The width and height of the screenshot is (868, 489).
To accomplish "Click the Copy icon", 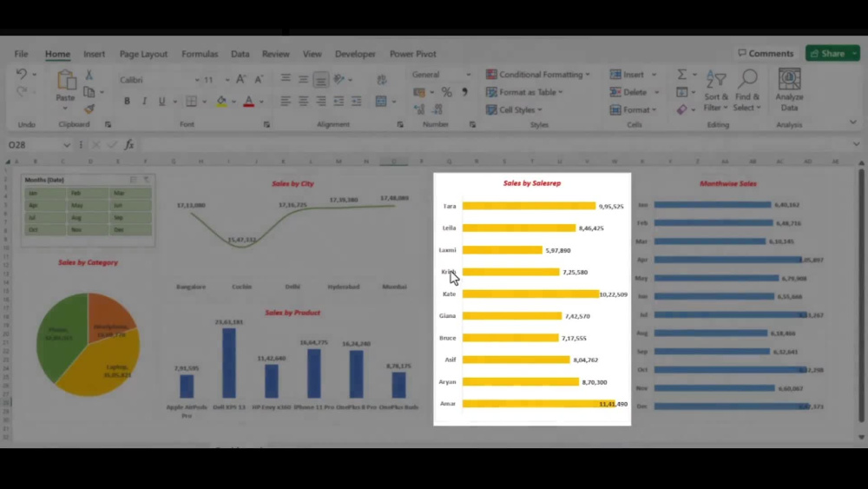I will [x=89, y=92].
